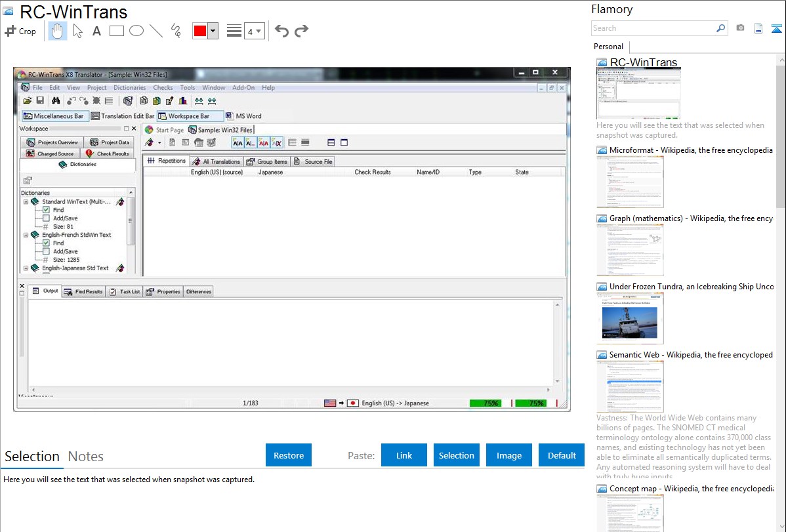Screen dimensions: 786x532
Task: Switch to the All Translations tab
Action: pyautogui.click(x=217, y=161)
